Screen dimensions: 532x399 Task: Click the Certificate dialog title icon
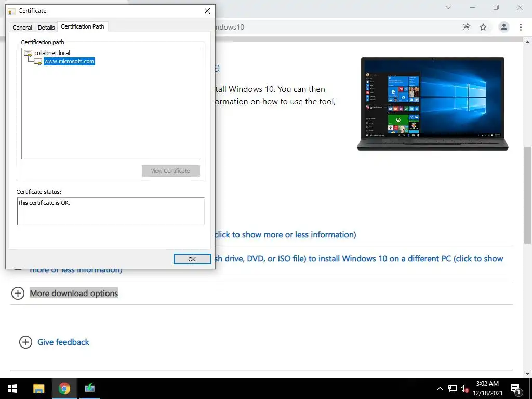(x=11, y=11)
